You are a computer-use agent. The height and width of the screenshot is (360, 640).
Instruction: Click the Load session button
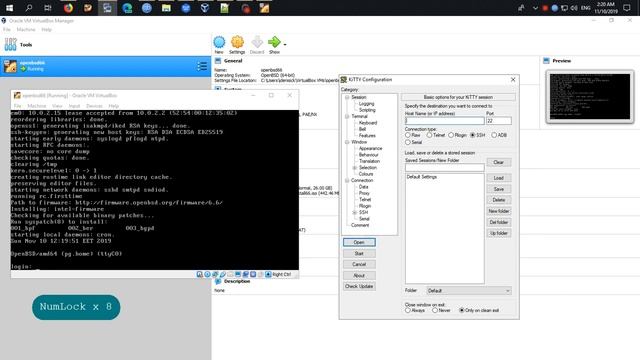click(x=499, y=178)
